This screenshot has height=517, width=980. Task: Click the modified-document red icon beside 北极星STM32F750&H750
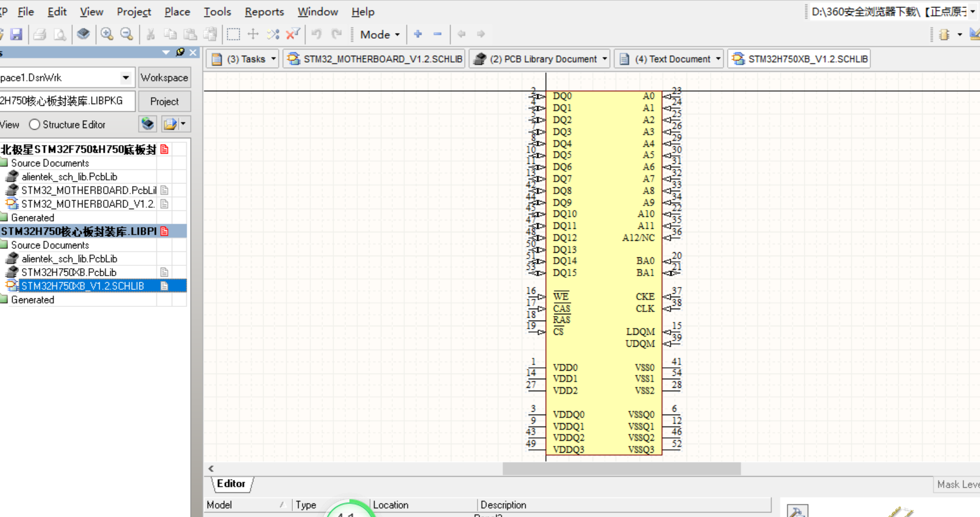click(x=164, y=149)
